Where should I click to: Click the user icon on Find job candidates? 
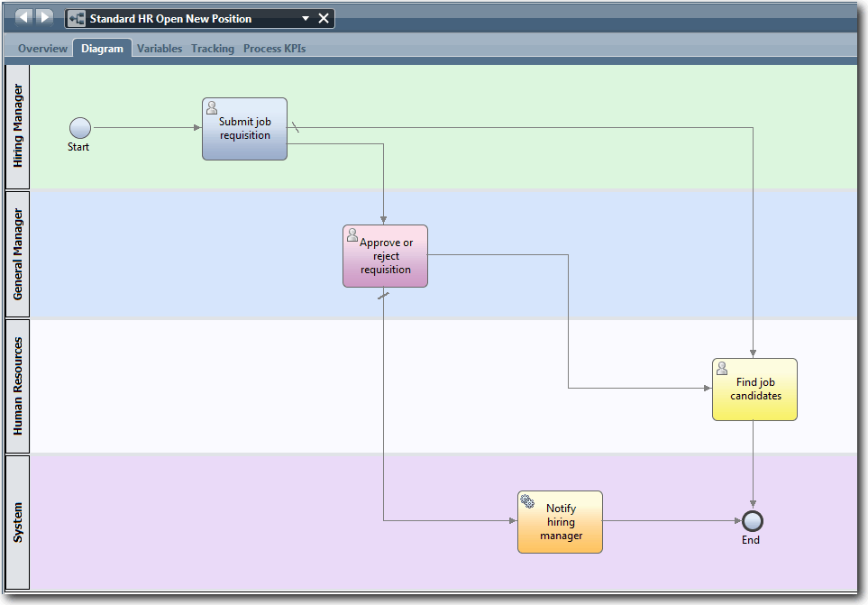click(721, 368)
